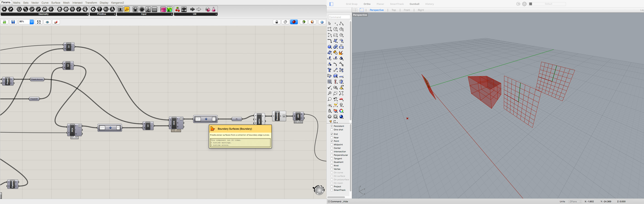Switch to four-viewport layout icon

click(x=355, y=10)
